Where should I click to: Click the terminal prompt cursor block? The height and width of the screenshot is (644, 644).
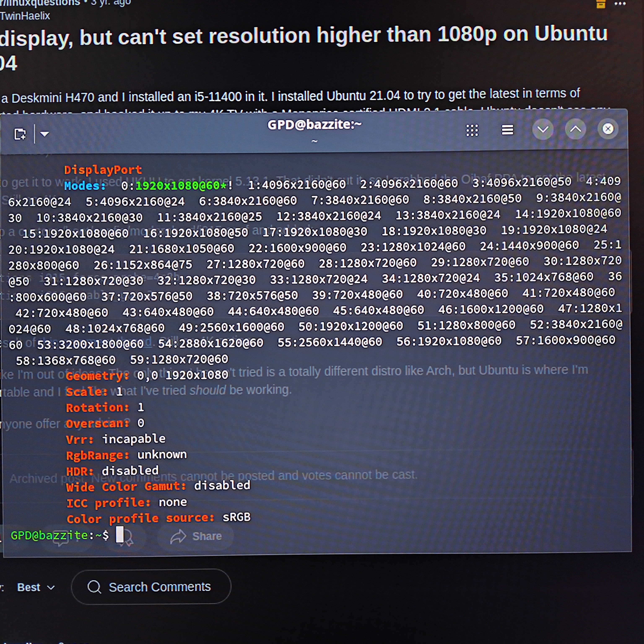tap(120, 535)
